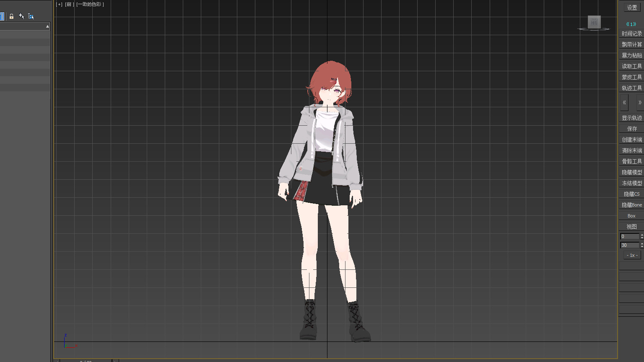This screenshot has width=644, height=362.
Task: Click the lock icon in scene explorer toolbar
Action: click(11, 16)
